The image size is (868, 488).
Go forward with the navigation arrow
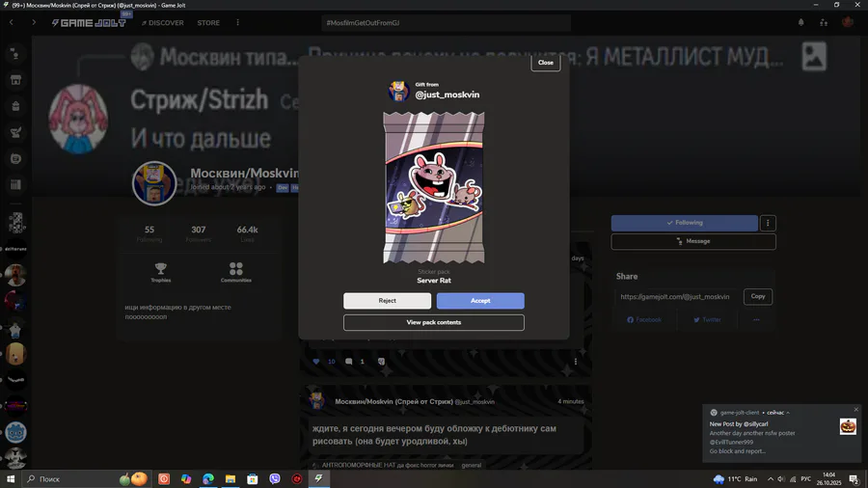[33, 23]
